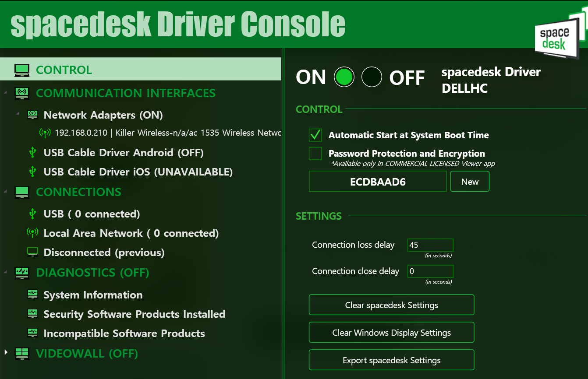Click the Connection close delay field

(x=430, y=271)
